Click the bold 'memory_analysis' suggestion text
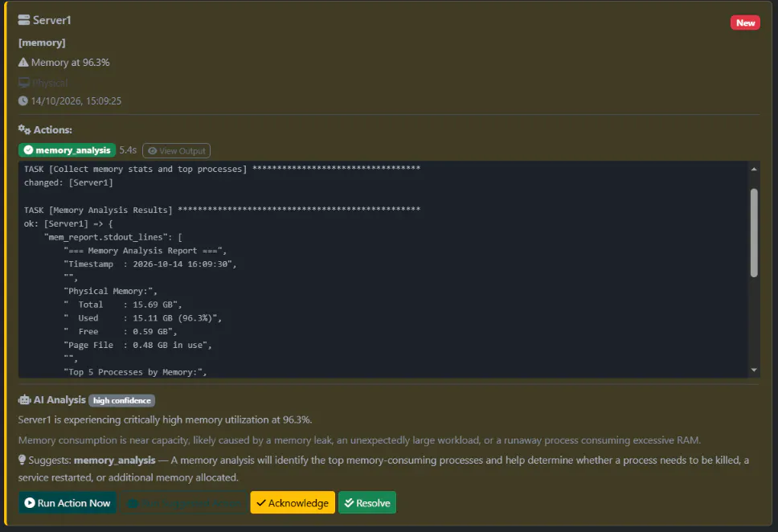The width and height of the screenshot is (778, 532). point(115,460)
